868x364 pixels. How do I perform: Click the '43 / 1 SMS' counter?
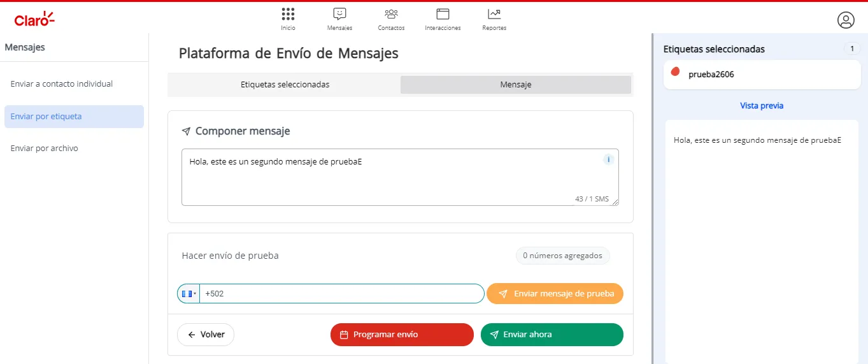pyautogui.click(x=592, y=199)
